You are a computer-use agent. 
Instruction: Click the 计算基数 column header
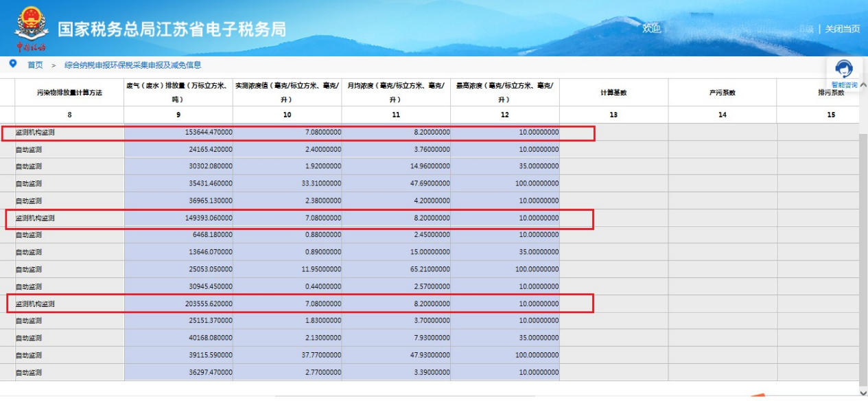pos(613,92)
